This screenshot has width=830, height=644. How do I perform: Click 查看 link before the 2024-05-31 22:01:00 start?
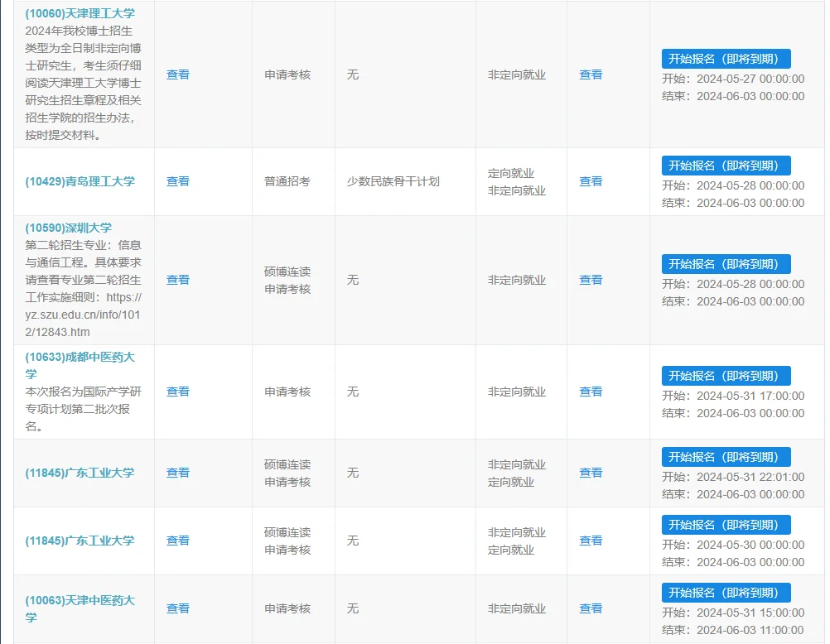point(591,473)
